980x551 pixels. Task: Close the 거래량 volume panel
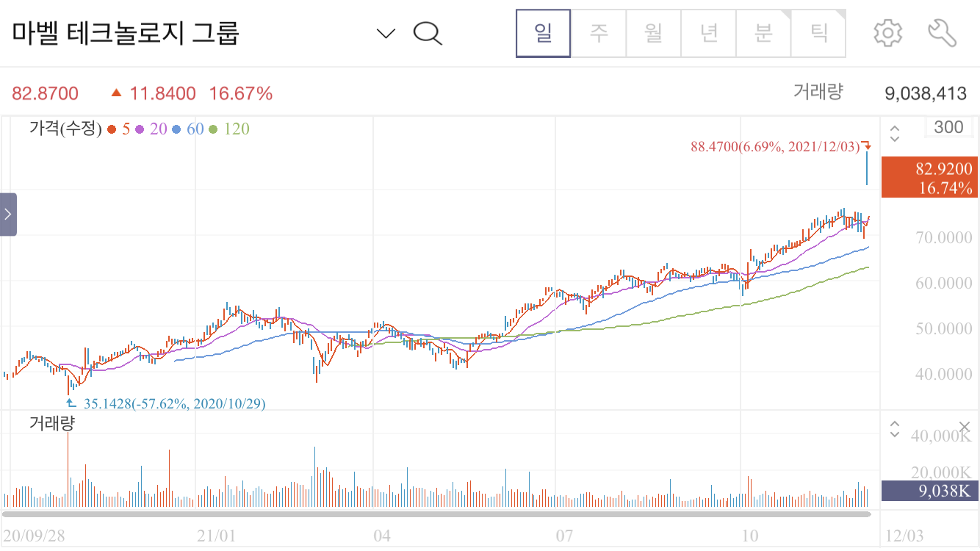965,427
